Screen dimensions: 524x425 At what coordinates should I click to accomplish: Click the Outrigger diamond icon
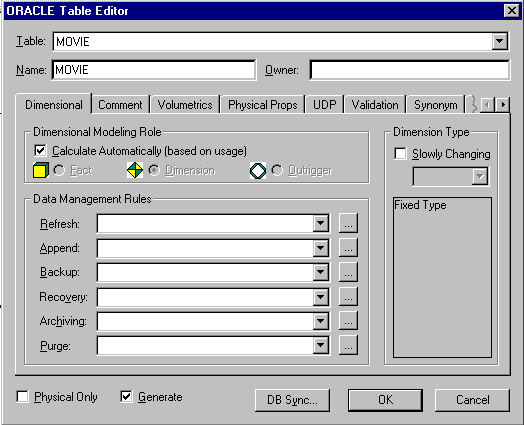[x=258, y=171]
